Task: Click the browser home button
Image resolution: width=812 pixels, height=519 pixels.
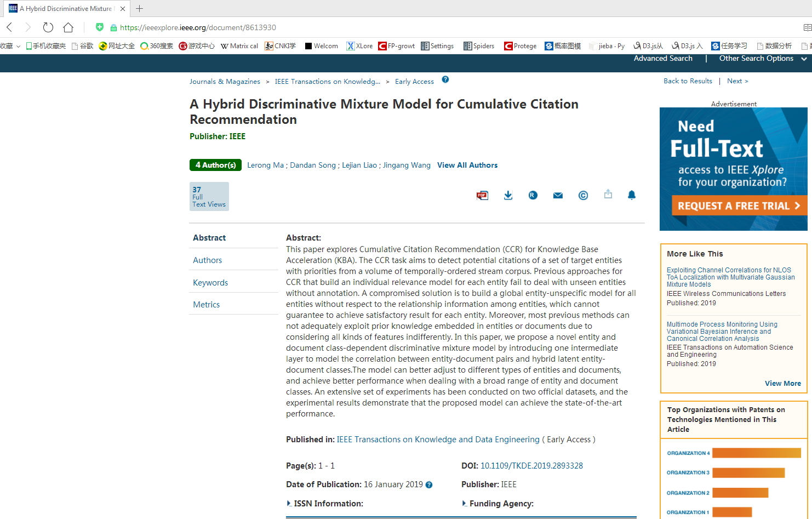Action: 68,27
